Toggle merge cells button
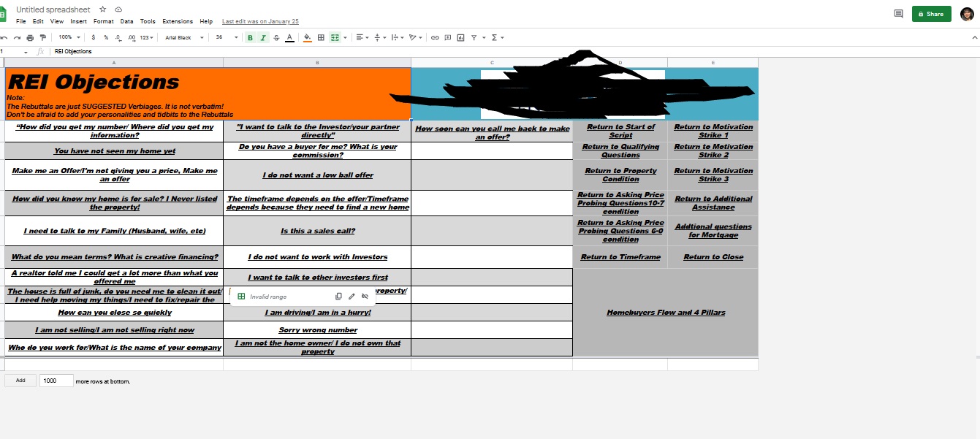The height and width of the screenshot is (439, 980). [335, 37]
